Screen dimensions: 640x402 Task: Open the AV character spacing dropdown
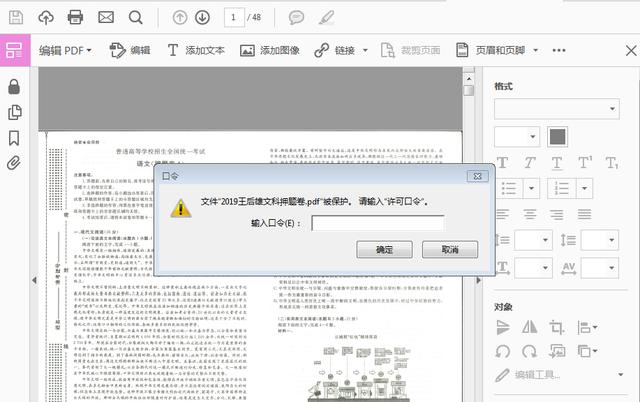600,268
